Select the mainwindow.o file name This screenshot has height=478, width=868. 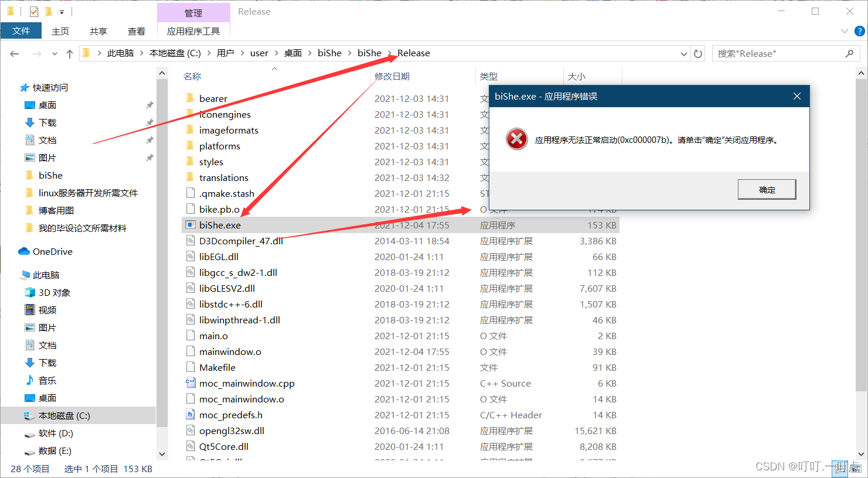(230, 351)
